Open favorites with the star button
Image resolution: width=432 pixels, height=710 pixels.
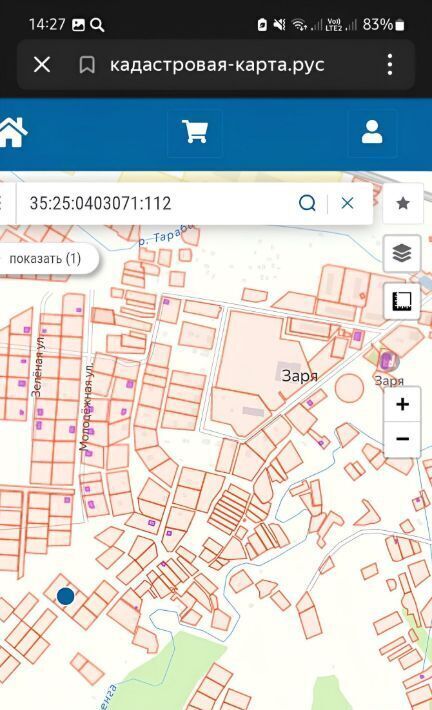coord(403,203)
